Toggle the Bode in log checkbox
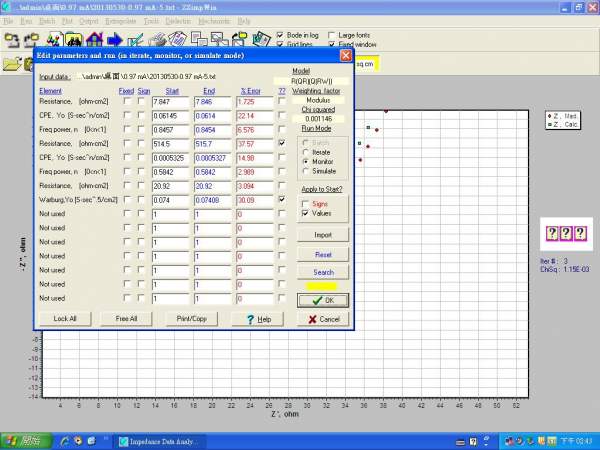The width and height of the screenshot is (600, 450). pos(279,35)
